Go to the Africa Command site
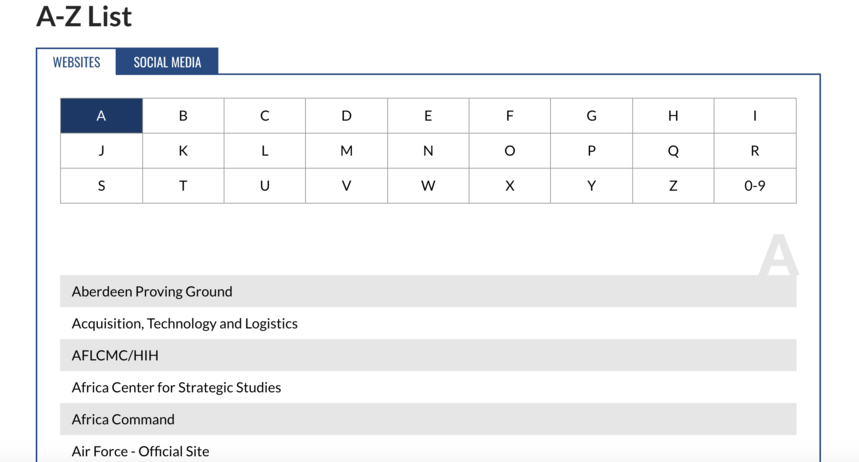 pyautogui.click(x=123, y=420)
